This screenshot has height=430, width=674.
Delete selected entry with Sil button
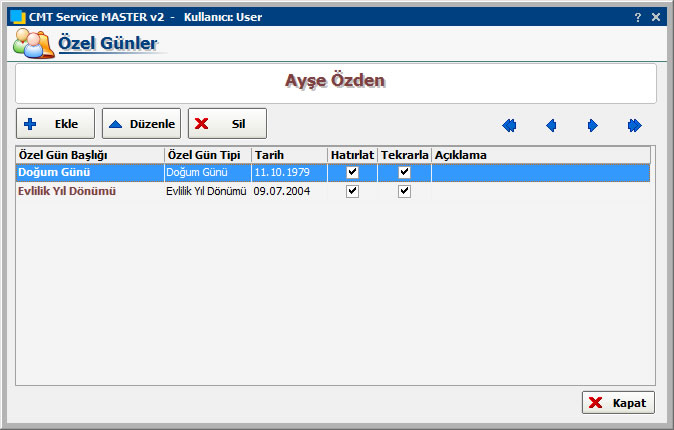tap(227, 124)
